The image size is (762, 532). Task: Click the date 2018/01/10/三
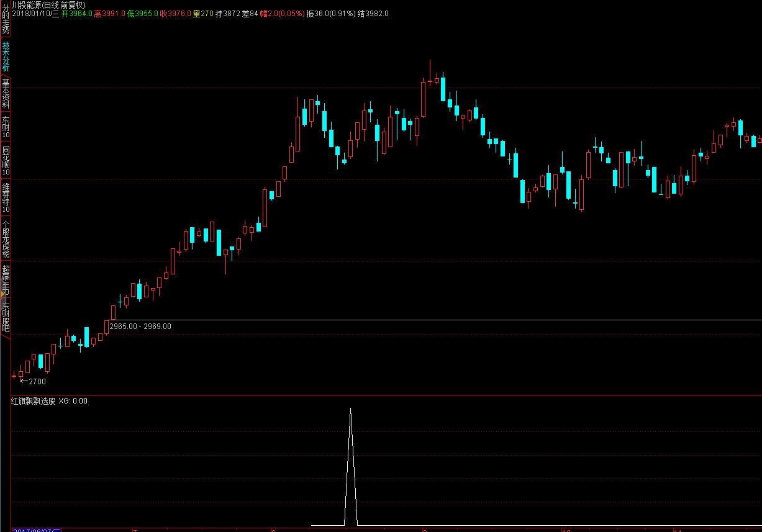pos(35,13)
